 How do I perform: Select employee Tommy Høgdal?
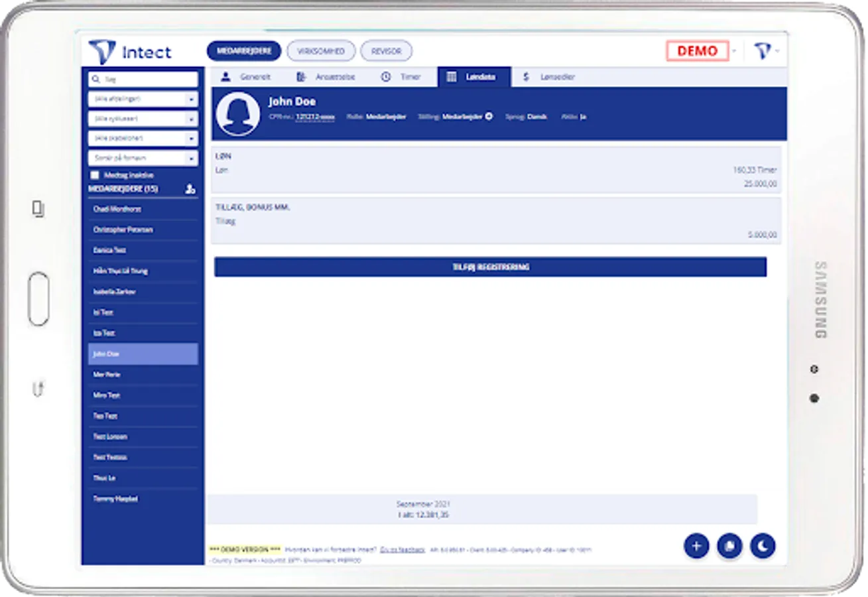(x=143, y=498)
